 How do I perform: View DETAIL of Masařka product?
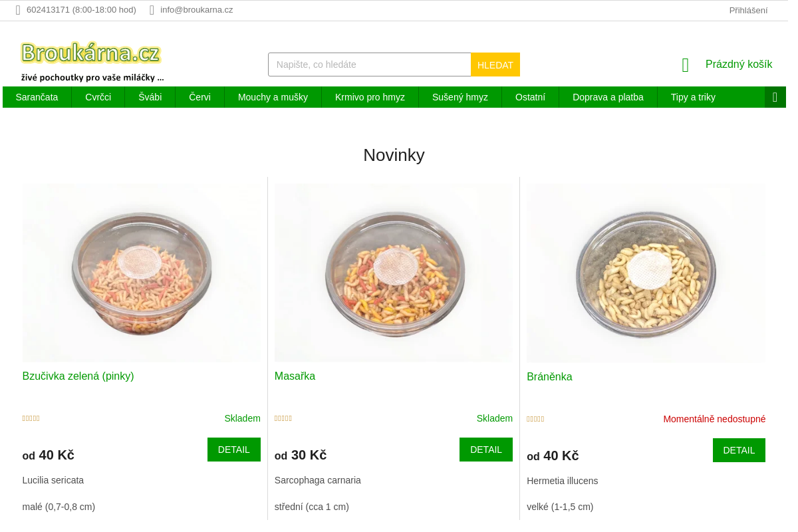(486, 450)
